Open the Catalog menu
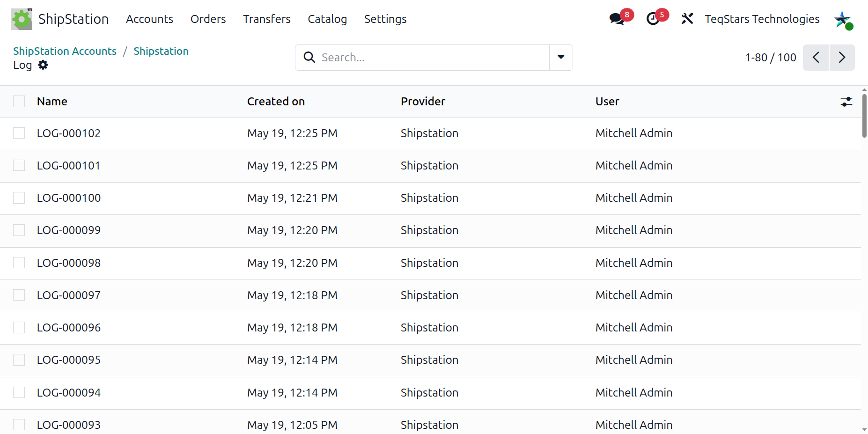868x434 pixels. click(x=327, y=19)
